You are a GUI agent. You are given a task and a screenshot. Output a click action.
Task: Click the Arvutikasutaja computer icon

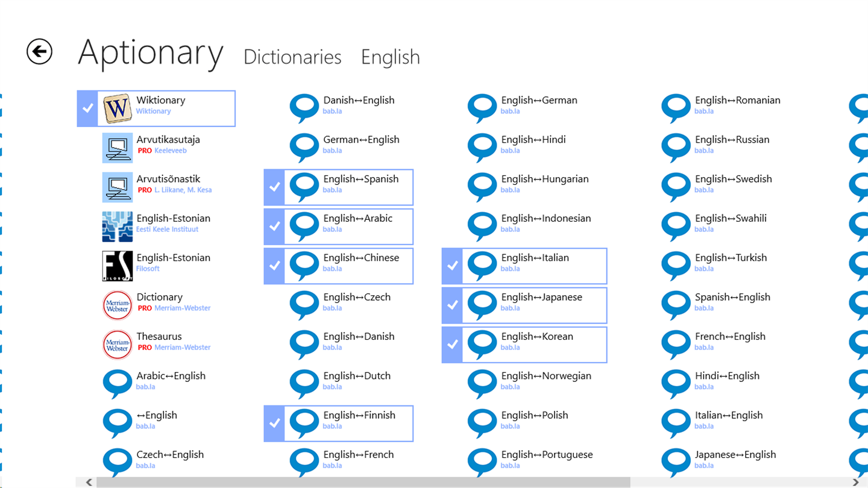(118, 148)
